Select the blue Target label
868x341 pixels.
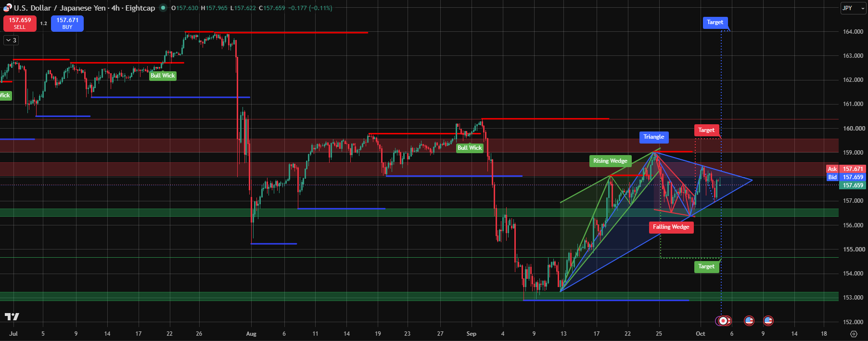pos(715,22)
